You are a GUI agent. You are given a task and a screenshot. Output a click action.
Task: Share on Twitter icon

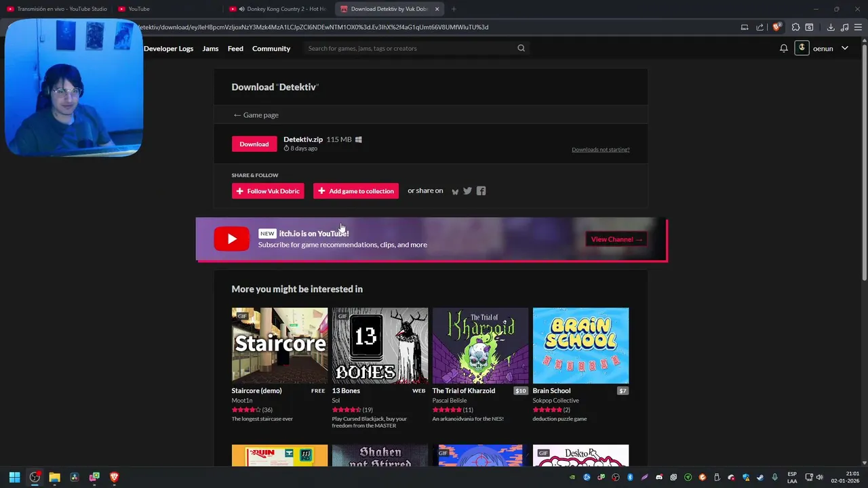coord(467,191)
